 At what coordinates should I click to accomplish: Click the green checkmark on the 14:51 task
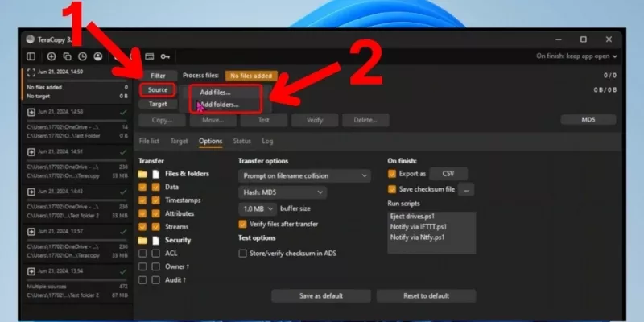[123, 152]
